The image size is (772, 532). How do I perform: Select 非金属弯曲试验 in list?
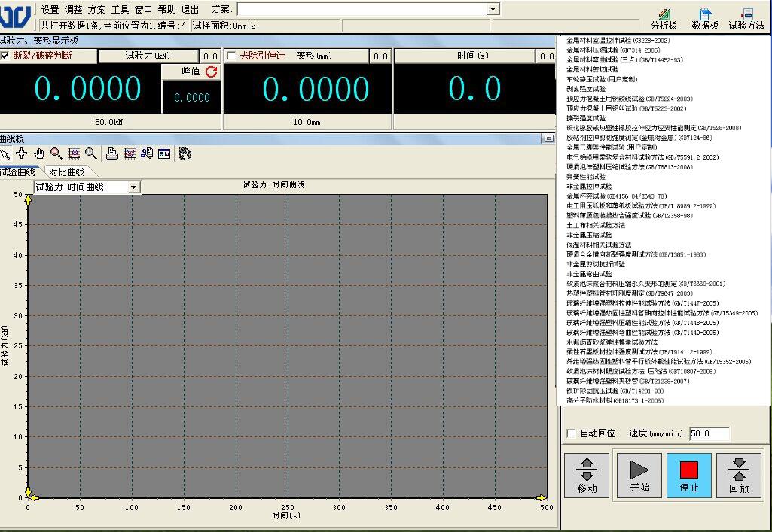[589, 274]
